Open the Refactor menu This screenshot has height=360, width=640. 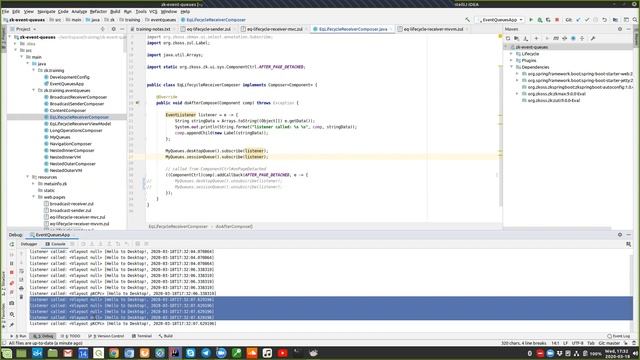pos(98,12)
